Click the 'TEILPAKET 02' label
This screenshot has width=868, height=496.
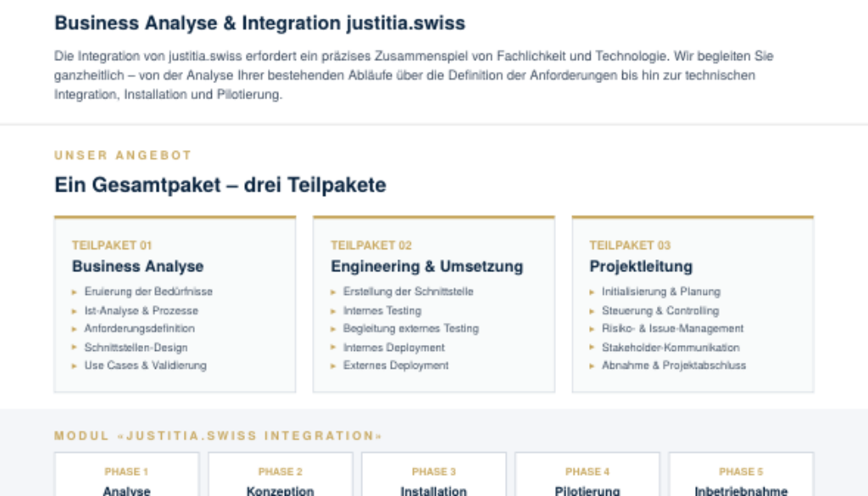click(x=371, y=245)
